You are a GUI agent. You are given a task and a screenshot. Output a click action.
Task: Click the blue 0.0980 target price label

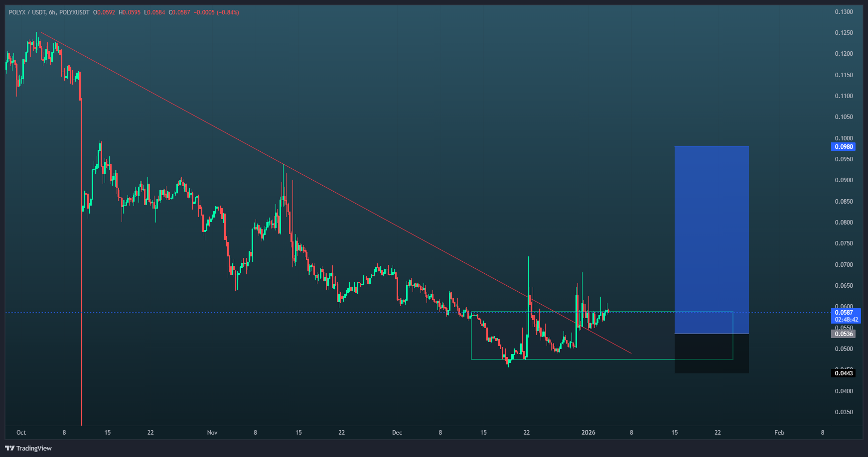click(x=843, y=147)
